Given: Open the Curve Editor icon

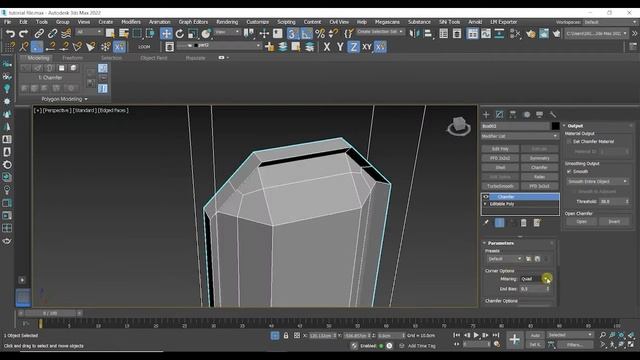Looking at the screenshot, I should (x=486, y=33).
